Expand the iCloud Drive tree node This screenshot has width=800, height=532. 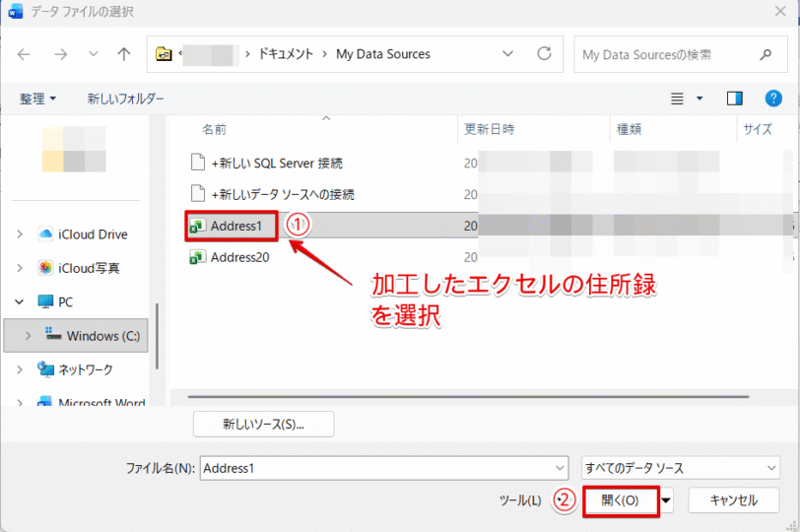[x=21, y=234]
